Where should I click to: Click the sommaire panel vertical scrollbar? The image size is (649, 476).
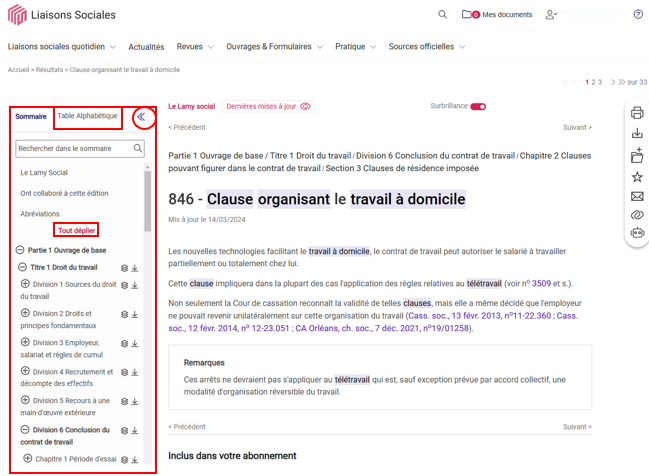(147, 201)
